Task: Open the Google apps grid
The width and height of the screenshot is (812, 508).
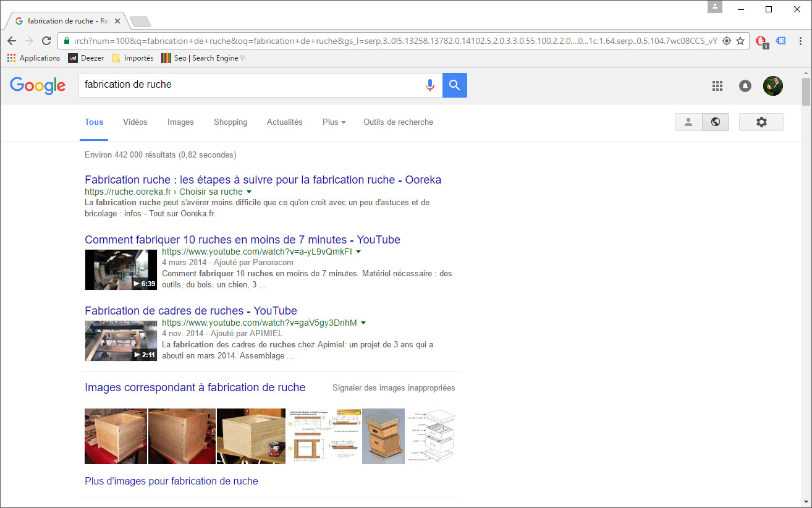Action: pos(717,86)
